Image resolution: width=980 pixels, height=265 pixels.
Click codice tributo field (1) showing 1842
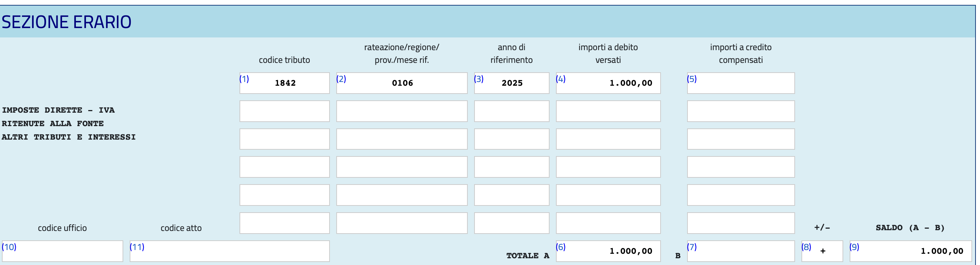(x=285, y=83)
